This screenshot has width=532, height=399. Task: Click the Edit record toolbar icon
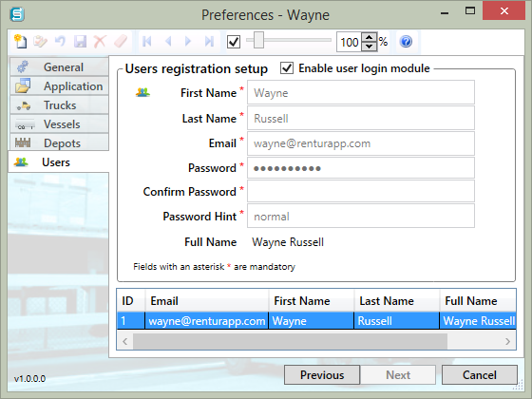[40, 42]
